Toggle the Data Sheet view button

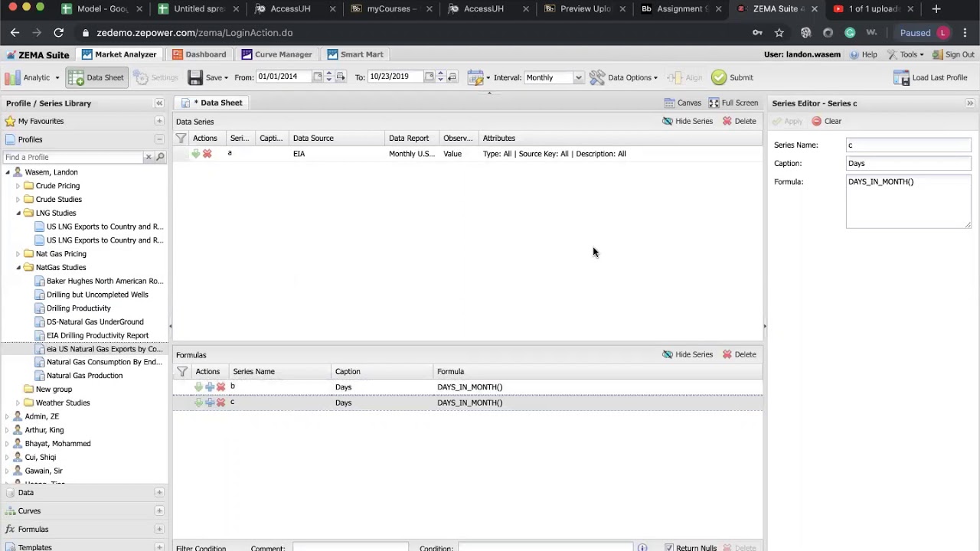pos(96,77)
